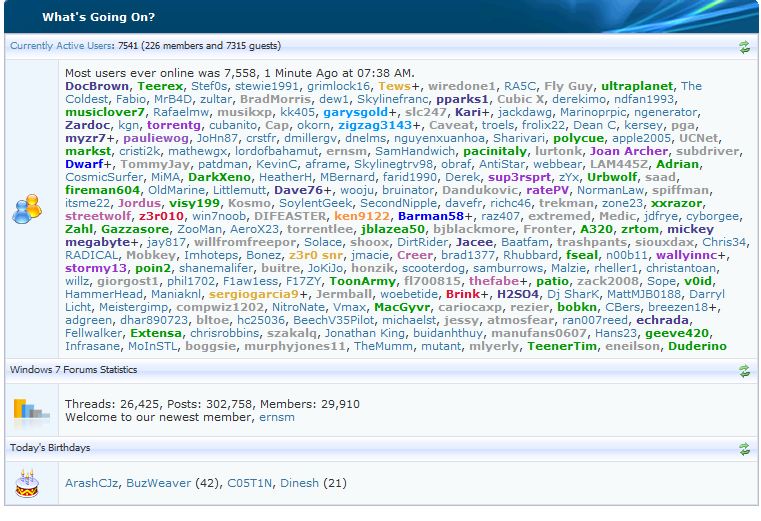Open musiclover7's profile
This screenshot has width=761, height=521.
coord(105,112)
